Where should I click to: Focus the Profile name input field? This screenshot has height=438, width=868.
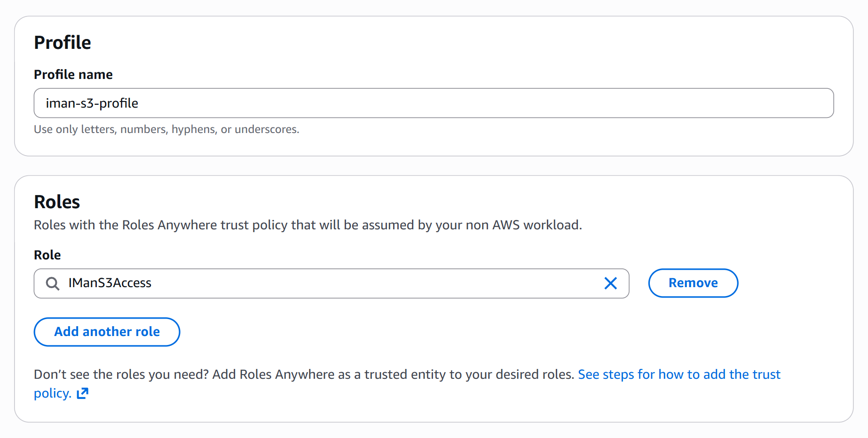pos(434,103)
